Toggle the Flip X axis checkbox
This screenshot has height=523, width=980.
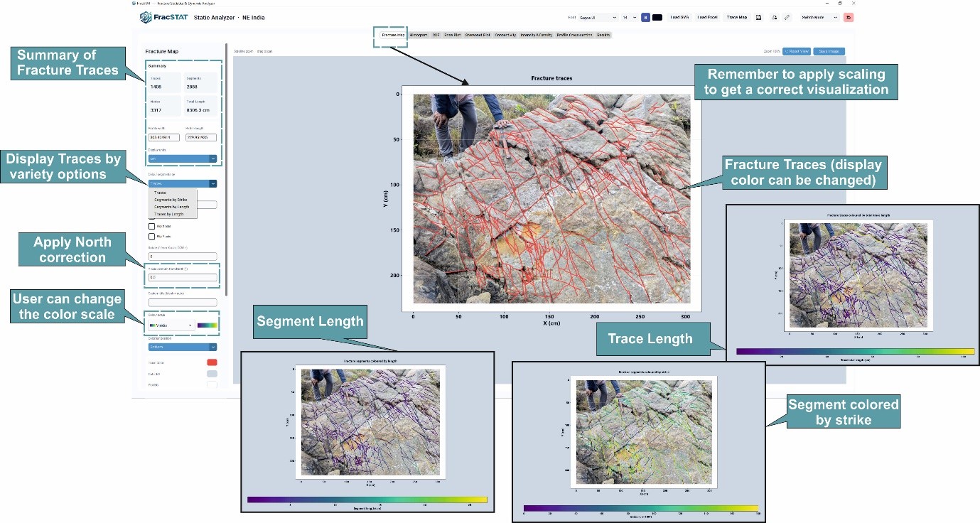point(151,226)
